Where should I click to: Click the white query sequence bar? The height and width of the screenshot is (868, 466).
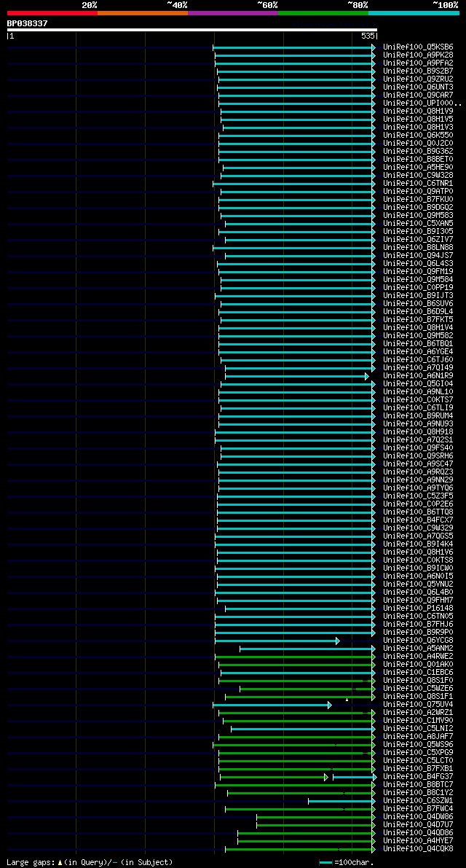[191, 30]
